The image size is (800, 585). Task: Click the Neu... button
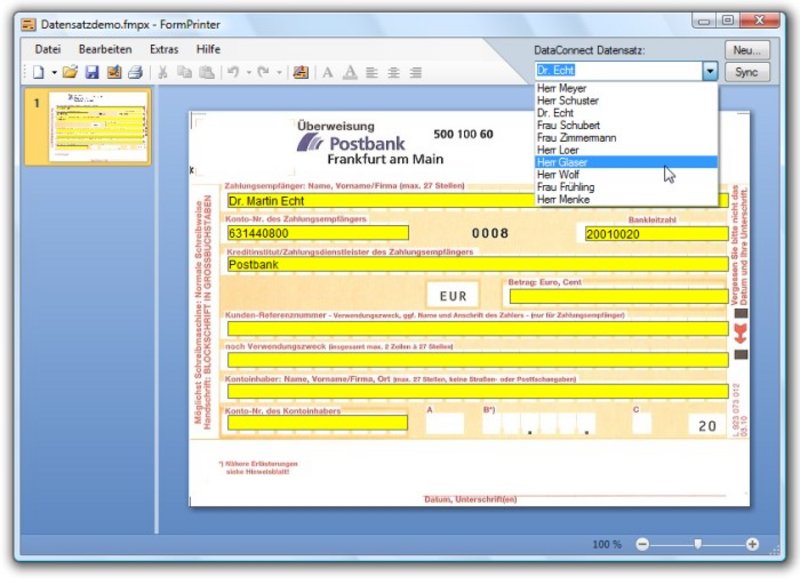[x=747, y=50]
